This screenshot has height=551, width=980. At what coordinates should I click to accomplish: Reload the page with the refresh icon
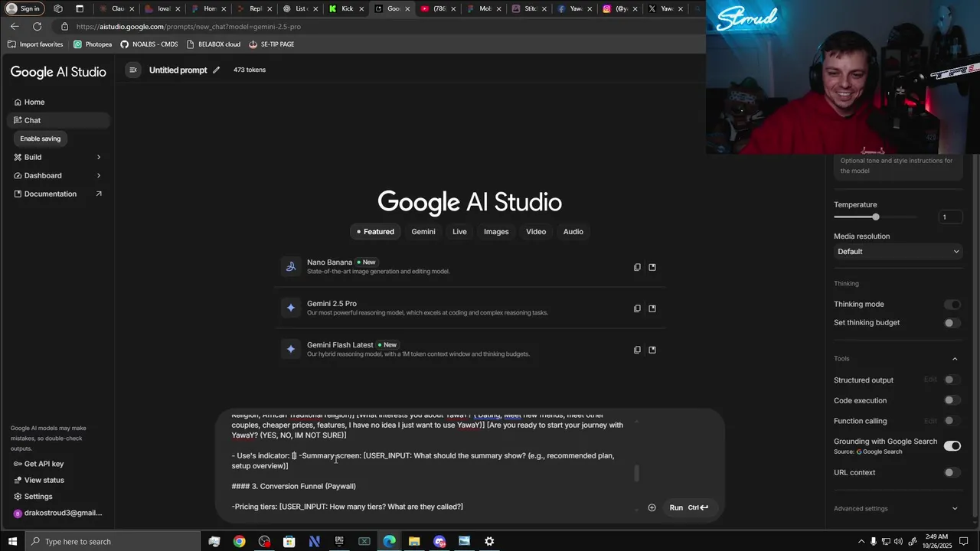tap(37, 26)
